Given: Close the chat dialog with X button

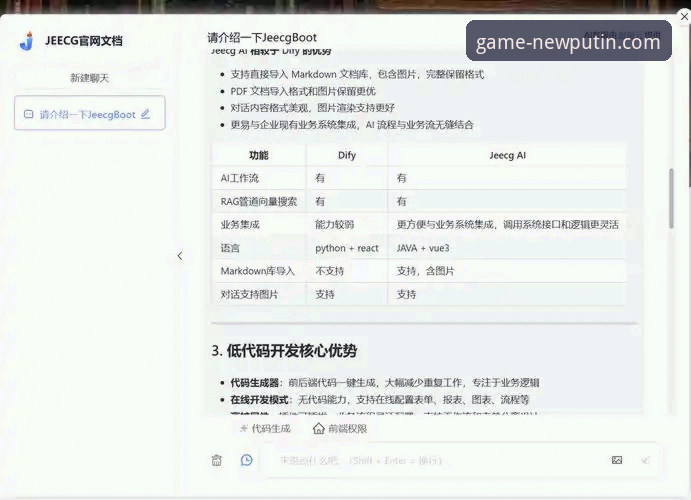Looking at the screenshot, I should point(684,17).
